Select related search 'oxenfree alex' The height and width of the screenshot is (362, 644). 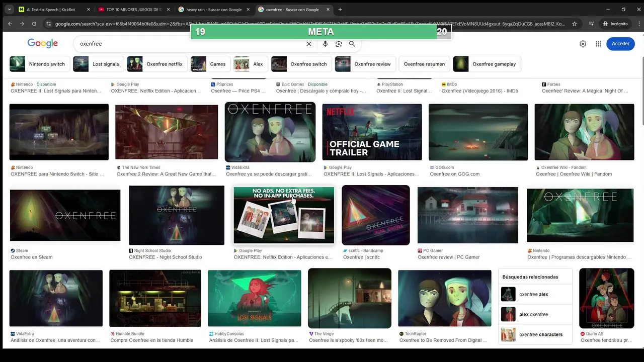pyautogui.click(x=535, y=294)
